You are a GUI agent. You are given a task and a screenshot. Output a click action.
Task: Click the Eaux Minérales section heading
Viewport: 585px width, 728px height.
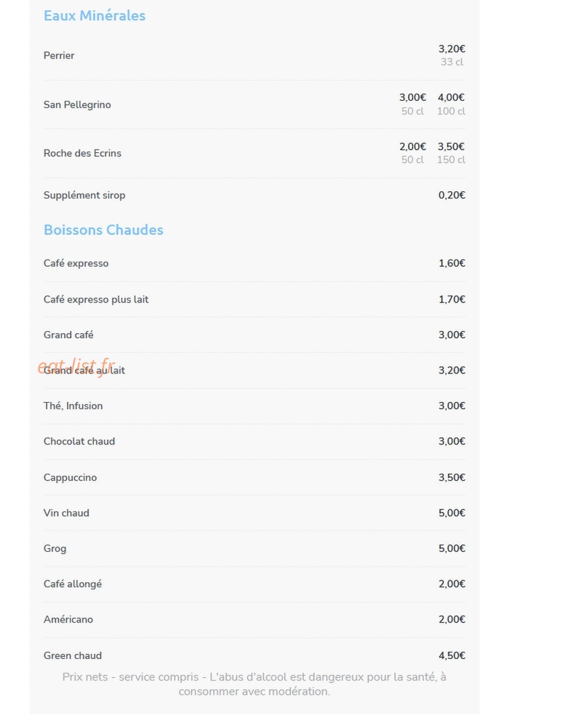click(94, 16)
